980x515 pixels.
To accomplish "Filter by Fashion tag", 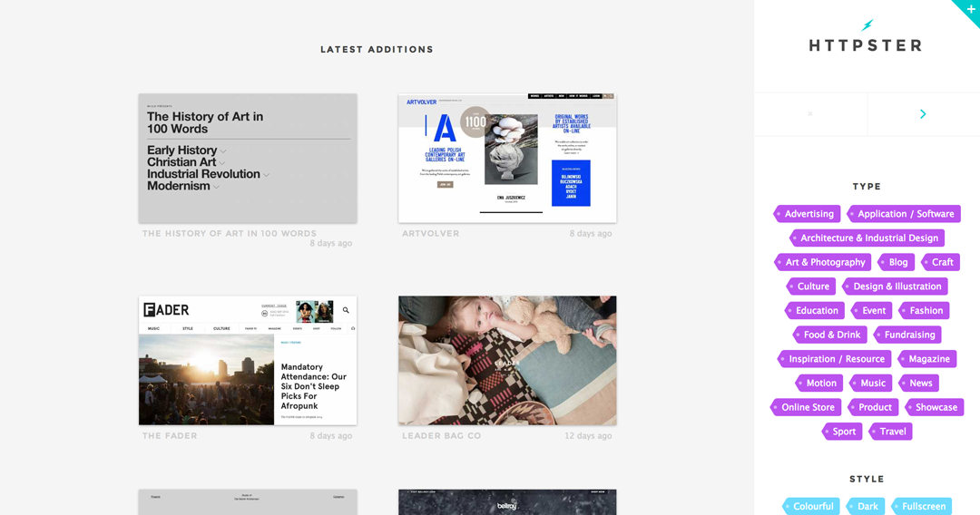I will [925, 311].
